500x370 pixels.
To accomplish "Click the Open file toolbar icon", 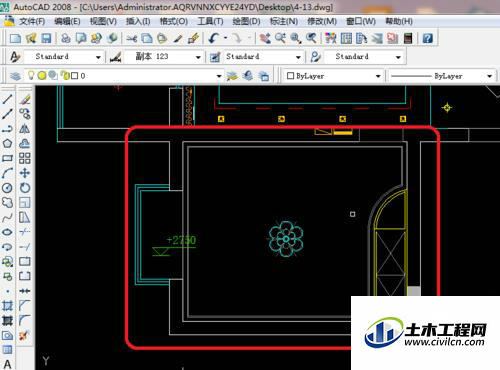I will 31,39.
